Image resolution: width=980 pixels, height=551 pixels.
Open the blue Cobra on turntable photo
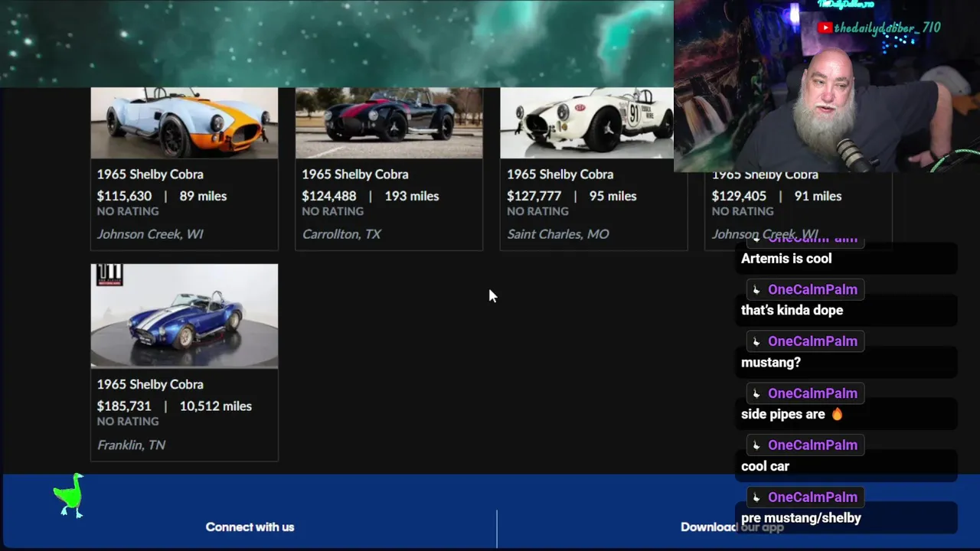(184, 316)
